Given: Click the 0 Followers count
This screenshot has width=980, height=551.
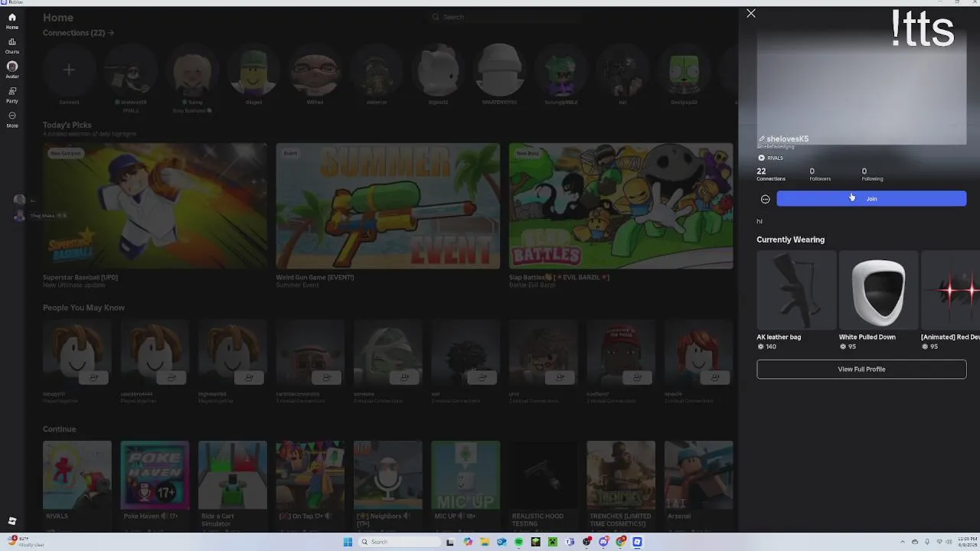Looking at the screenshot, I should tap(820, 174).
